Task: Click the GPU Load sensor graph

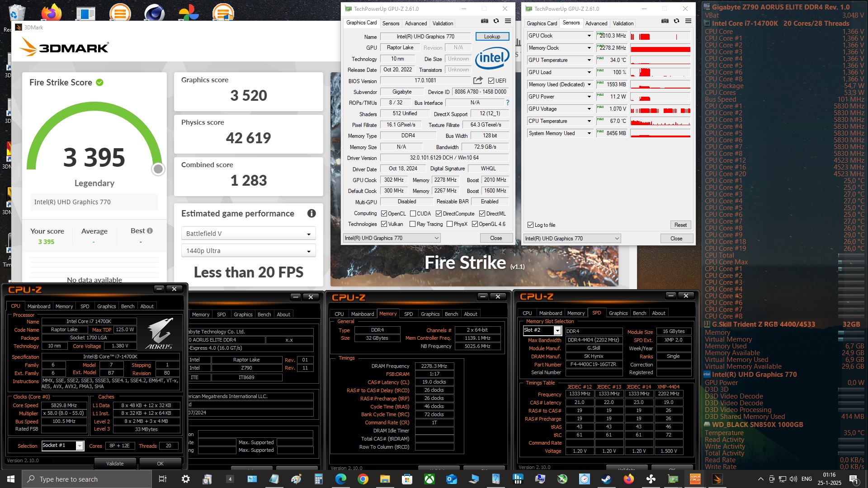Action: coord(660,72)
